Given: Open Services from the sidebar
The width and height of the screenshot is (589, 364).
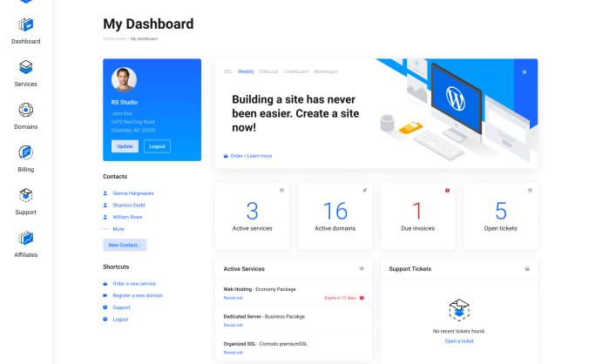Looking at the screenshot, I should pyautogui.click(x=25, y=67).
